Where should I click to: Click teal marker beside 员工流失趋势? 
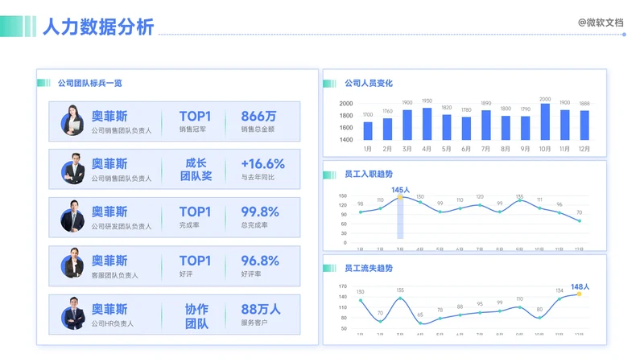tap(326, 268)
